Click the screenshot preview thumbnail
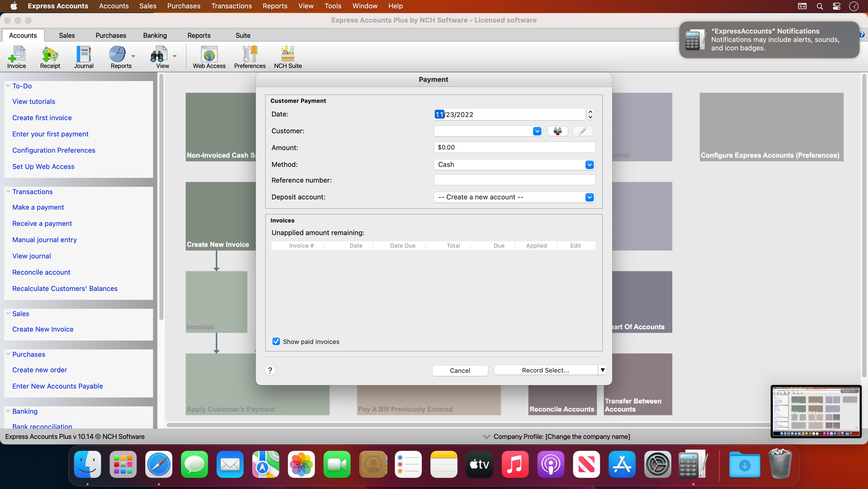This screenshot has width=868, height=489. click(x=816, y=411)
